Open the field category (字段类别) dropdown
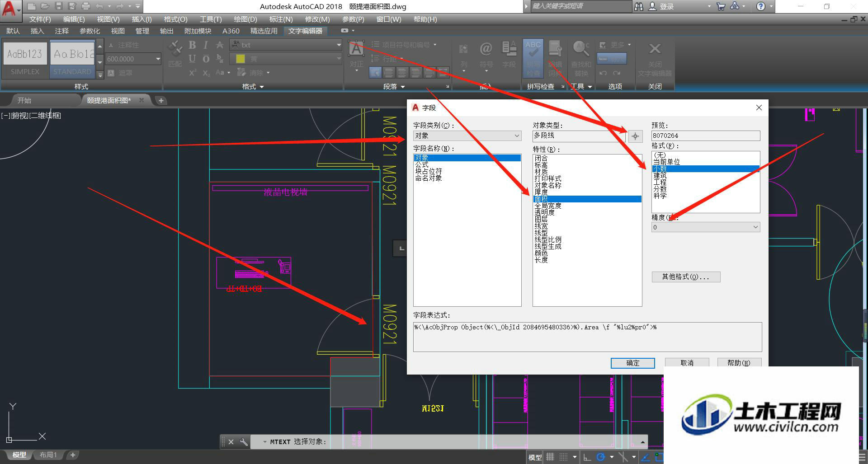868x464 pixels. (x=467, y=136)
